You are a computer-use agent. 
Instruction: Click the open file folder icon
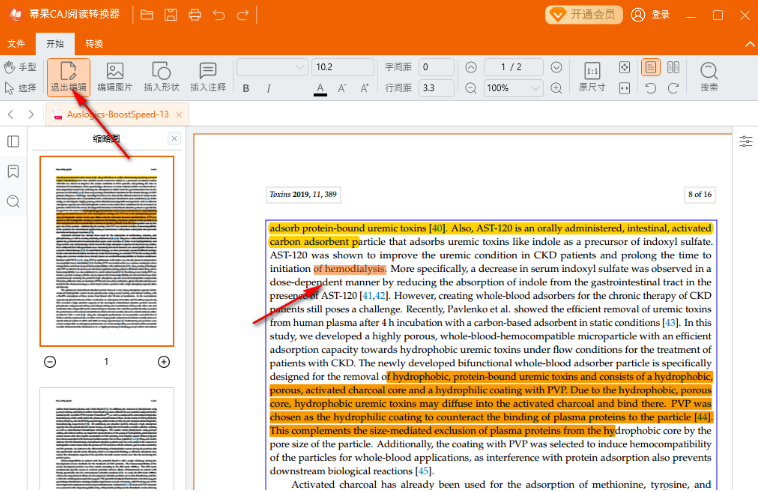147,15
